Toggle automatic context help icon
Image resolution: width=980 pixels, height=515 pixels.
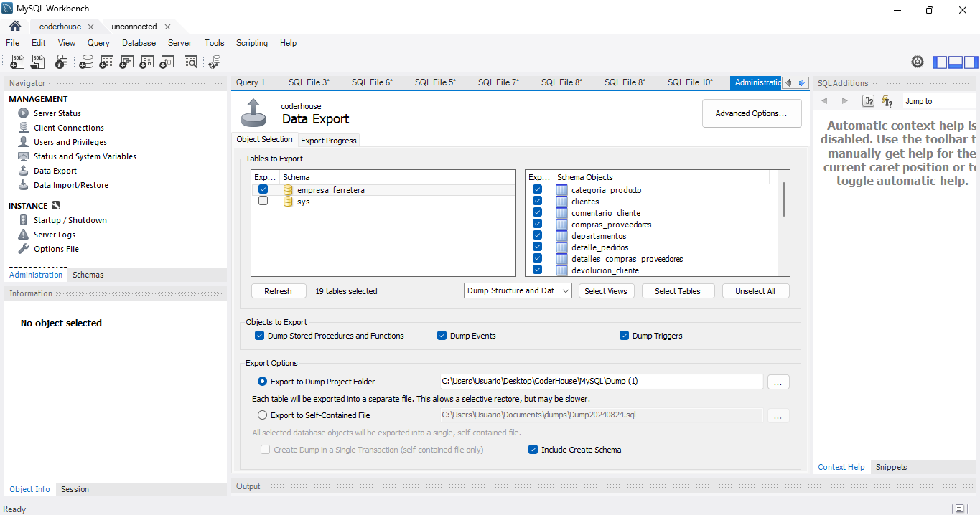click(x=887, y=101)
